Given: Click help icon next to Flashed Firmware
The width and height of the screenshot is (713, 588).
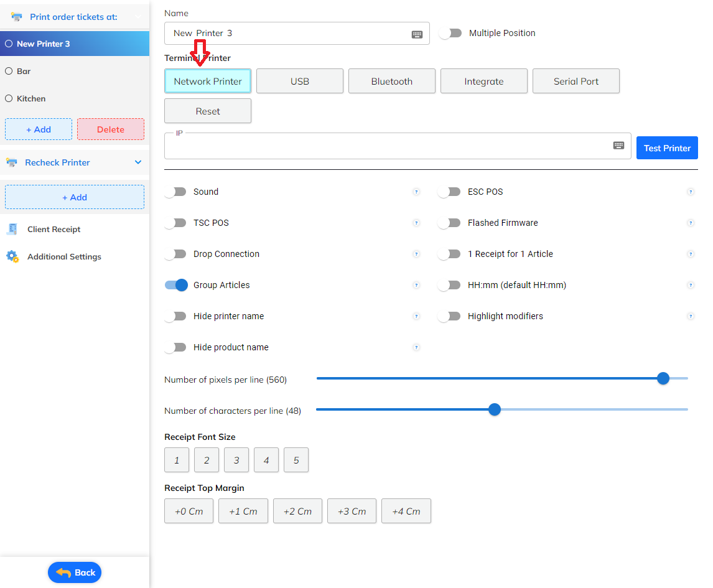Looking at the screenshot, I should pyautogui.click(x=690, y=223).
